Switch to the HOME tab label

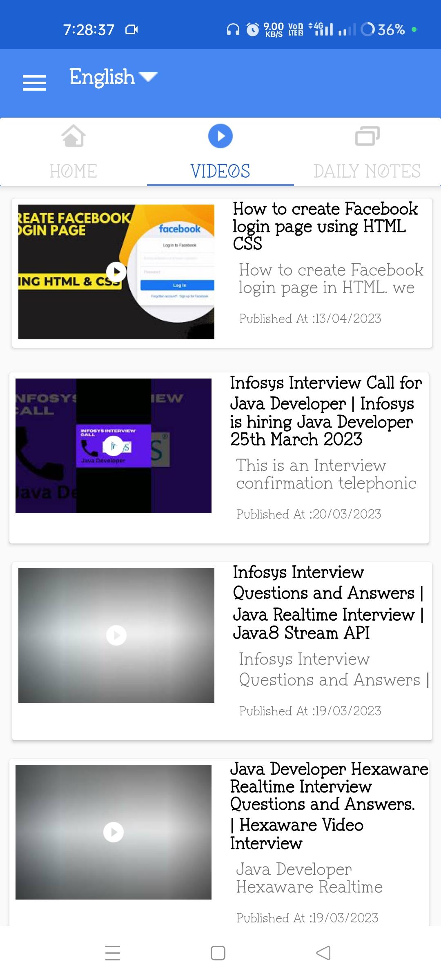[73, 171]
